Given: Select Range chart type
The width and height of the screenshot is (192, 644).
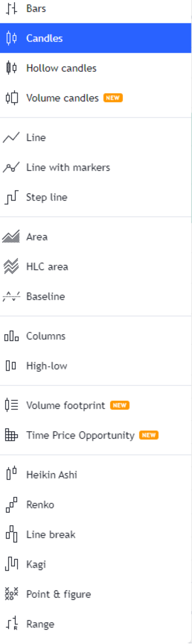Looking at the screenshot, I should point(40,624).
